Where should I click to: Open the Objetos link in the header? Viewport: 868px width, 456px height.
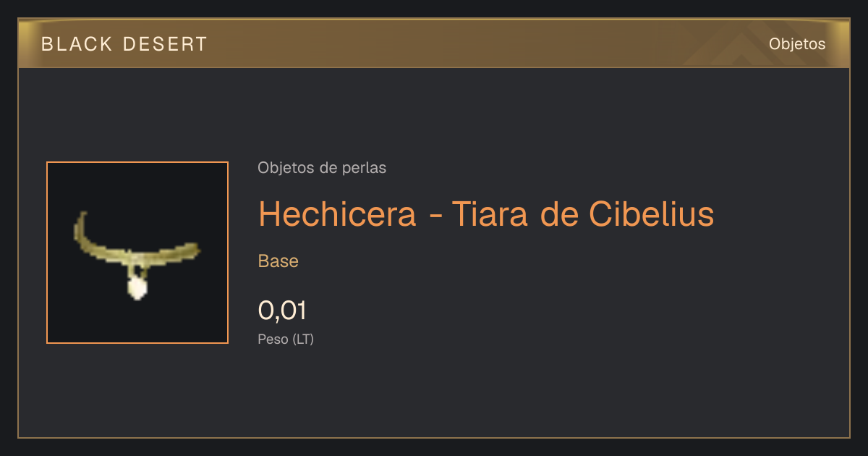coord(797,43)
